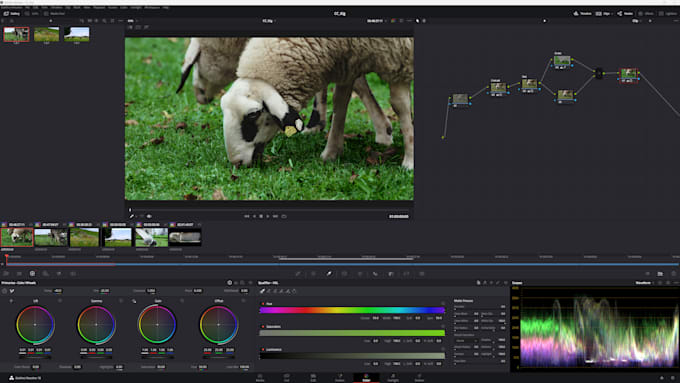Reset the Lift color wheel

(60, 301)
